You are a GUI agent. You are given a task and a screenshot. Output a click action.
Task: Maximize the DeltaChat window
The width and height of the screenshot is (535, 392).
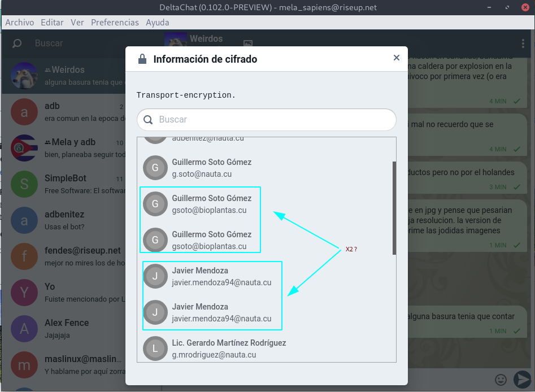[507, 7]
